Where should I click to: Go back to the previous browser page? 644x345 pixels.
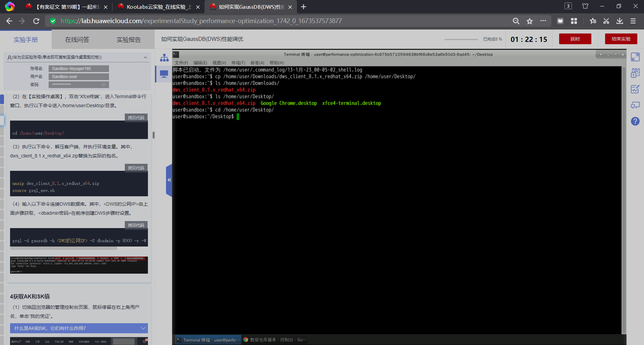tap(9, 21)
